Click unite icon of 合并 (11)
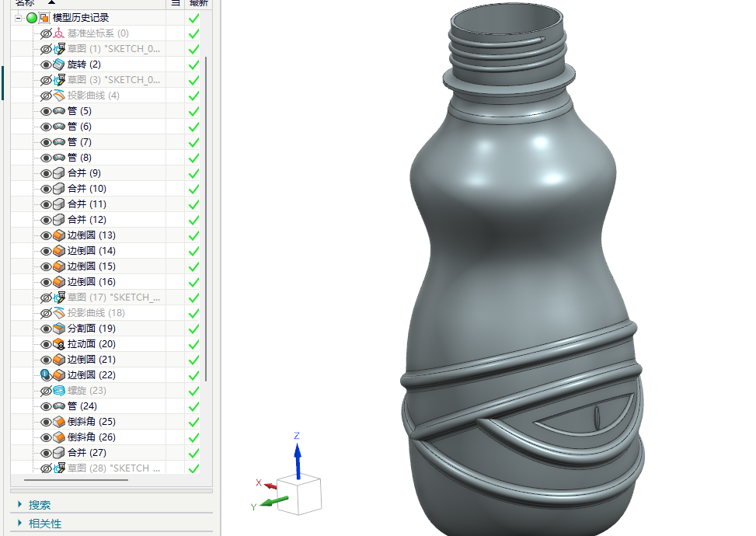756x536 pixels. point(59,204)
